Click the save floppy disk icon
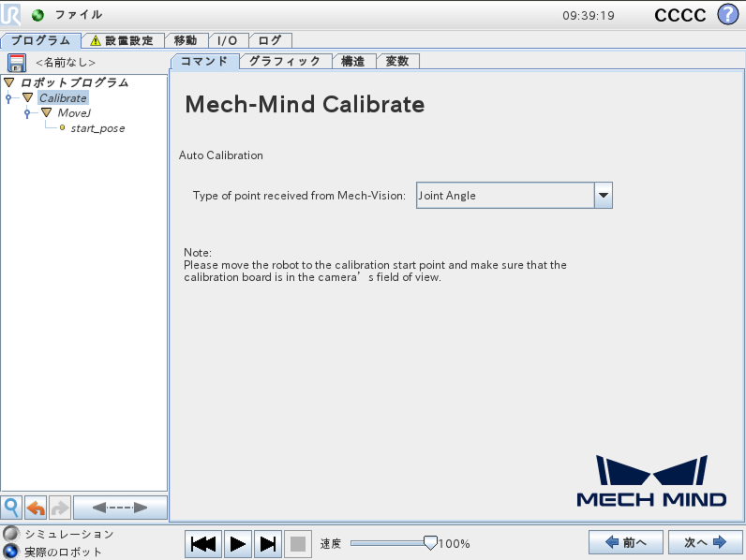This screenshot has width=746, height=560. click(x=17, y=63)
